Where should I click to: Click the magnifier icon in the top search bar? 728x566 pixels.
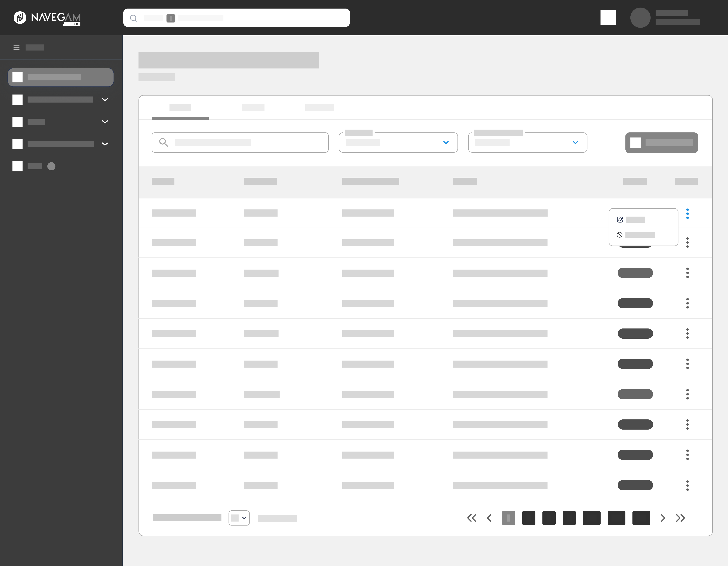(134, 18)
